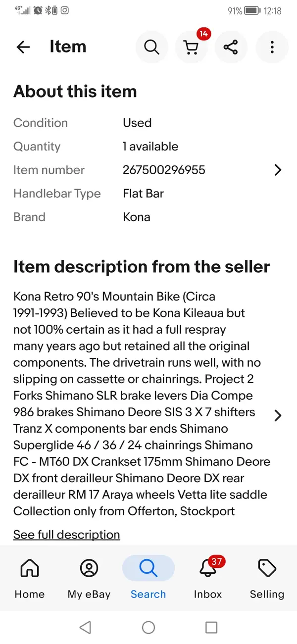
Task: Expand the item number details chevron
Action: pos(278,170)
